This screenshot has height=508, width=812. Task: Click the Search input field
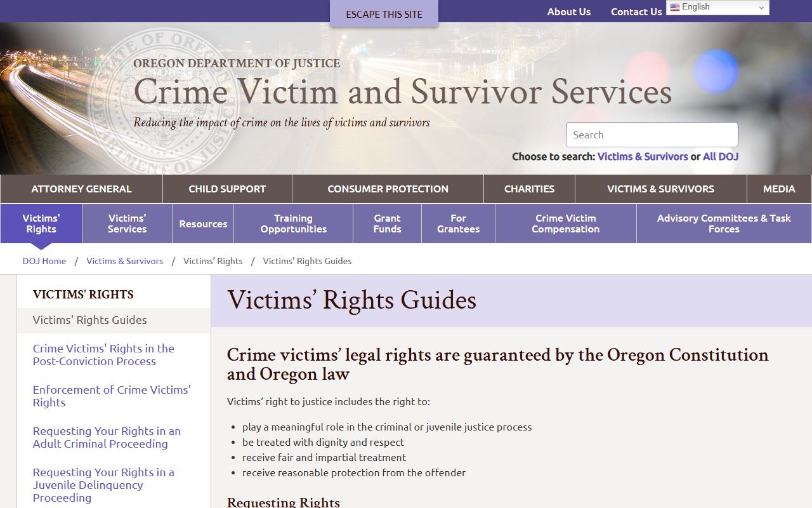click(652, 135)
